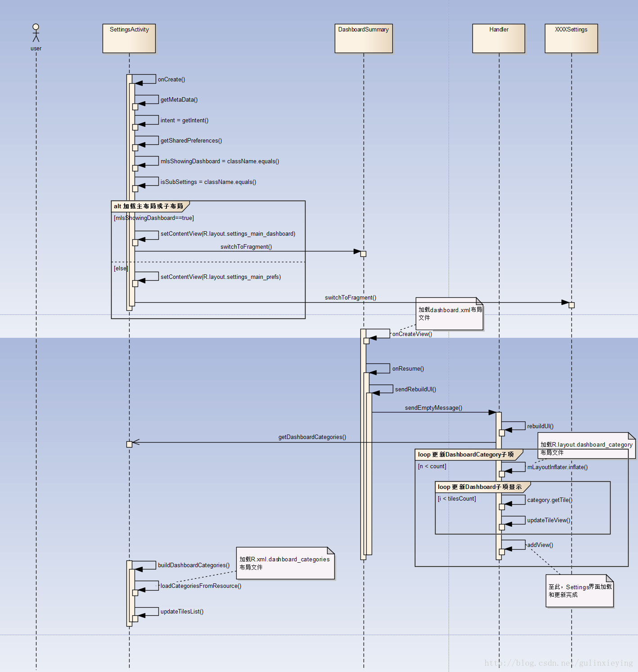This screenshot has height=672, width=638.
Task: Click switchToFragment() label going to XXXSettings
Action: (x=350, y=298)
